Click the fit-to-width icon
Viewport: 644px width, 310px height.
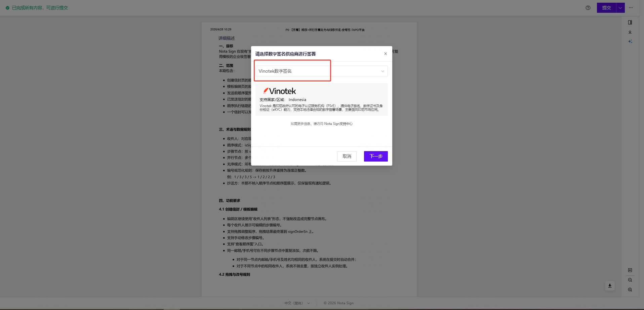[630, 270]
